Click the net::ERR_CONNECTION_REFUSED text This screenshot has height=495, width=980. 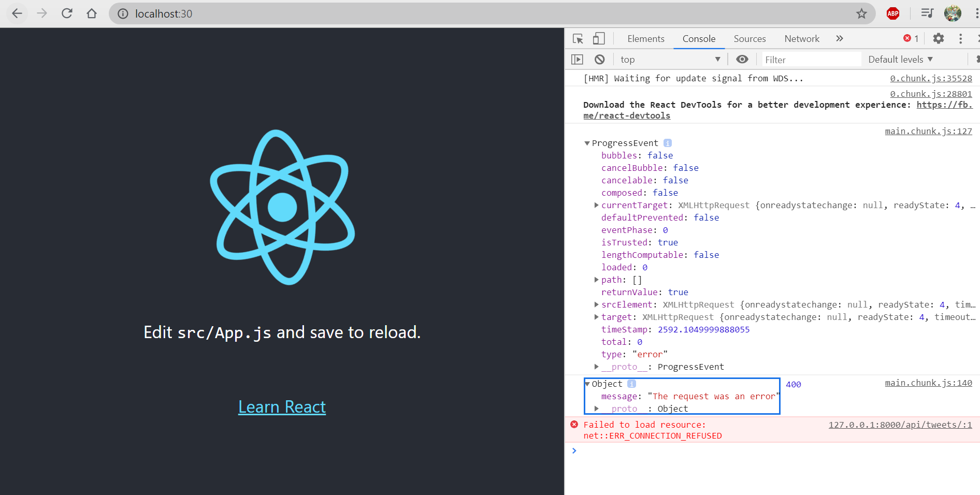(x=652, y=436)
